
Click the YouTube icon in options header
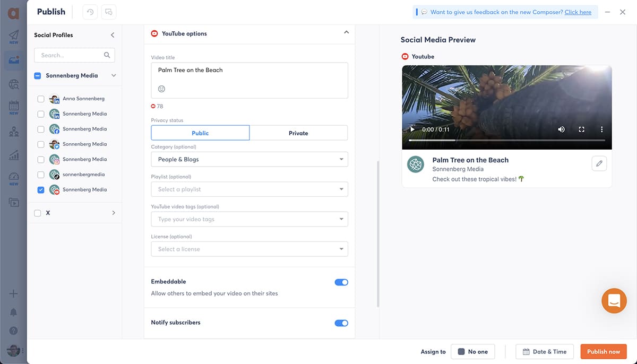[154, 33]
